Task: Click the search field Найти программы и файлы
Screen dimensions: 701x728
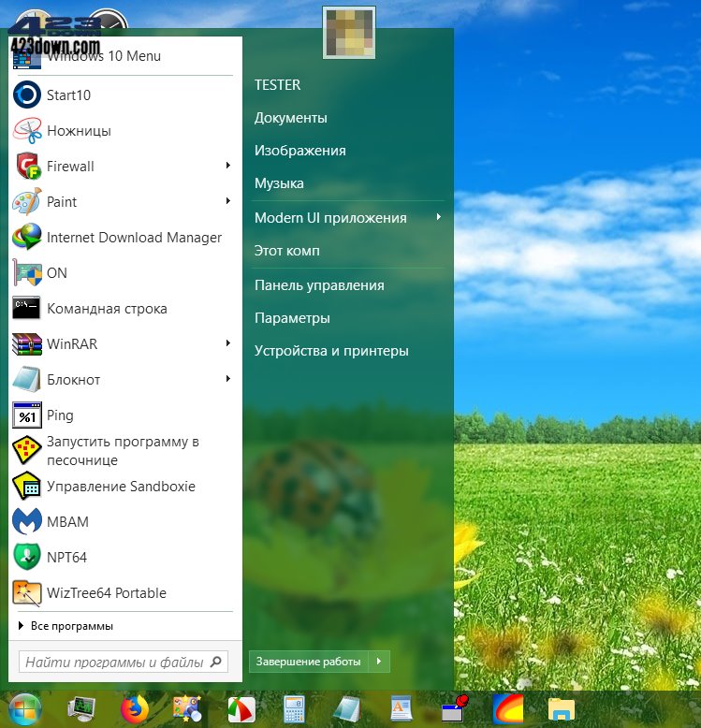Action: [114, 662]
